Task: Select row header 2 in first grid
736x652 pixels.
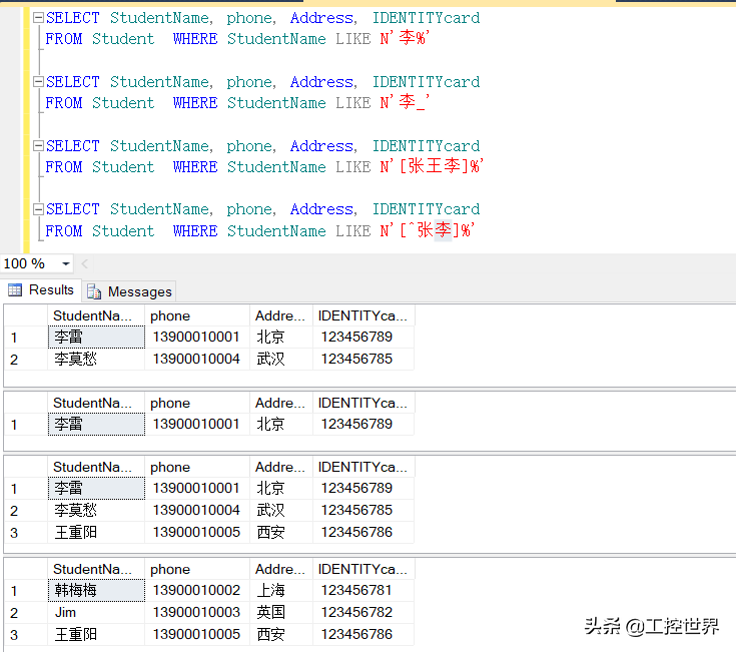Action: (26, 360)
